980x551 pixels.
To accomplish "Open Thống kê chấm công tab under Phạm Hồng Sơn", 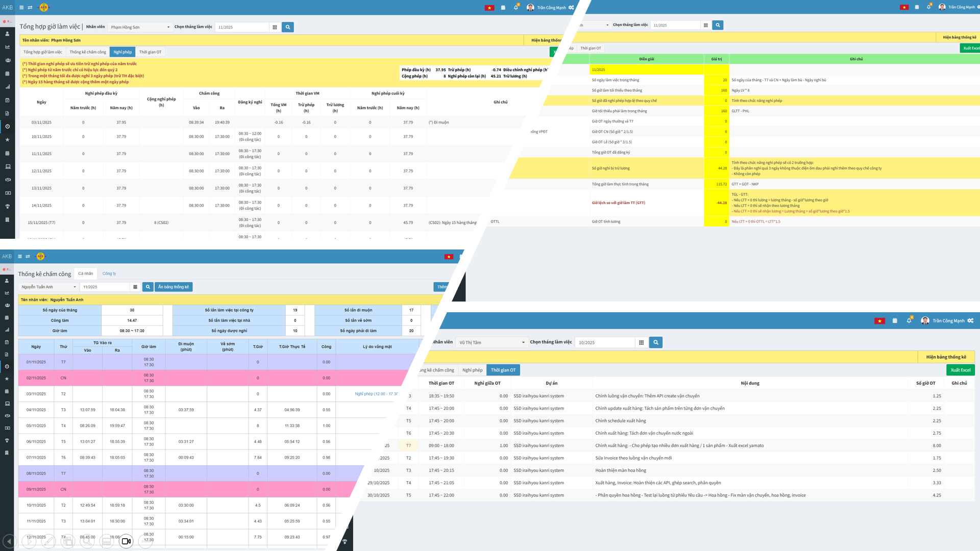I will coord(88,52).
